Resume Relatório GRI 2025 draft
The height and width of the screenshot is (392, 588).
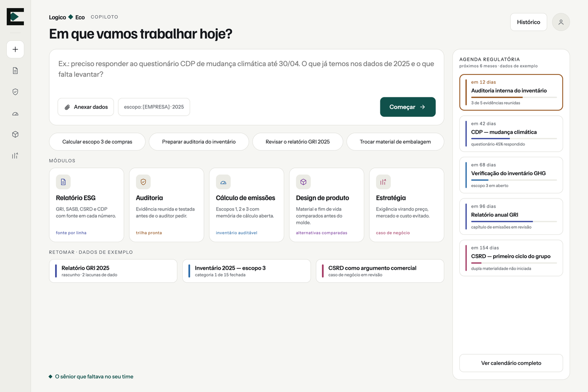(113, 271)
